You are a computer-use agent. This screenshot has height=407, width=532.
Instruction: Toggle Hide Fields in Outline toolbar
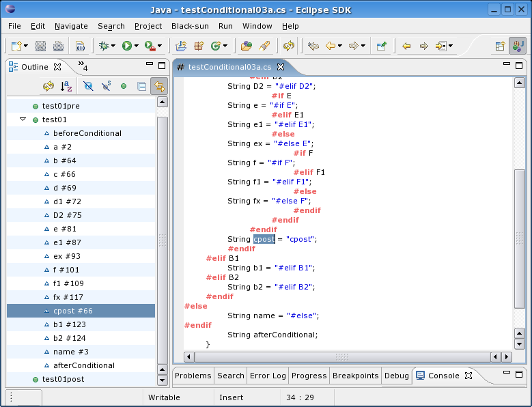[88, 87]
